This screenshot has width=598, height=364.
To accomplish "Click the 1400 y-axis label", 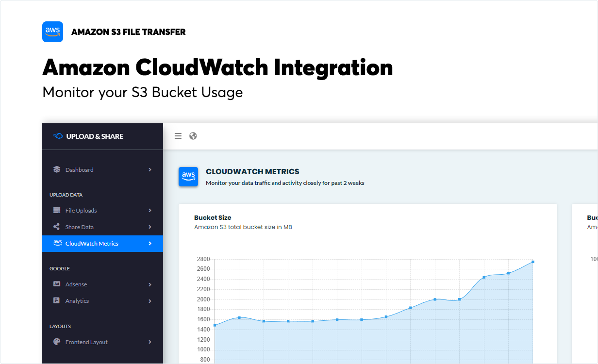I will click(203, 330).
